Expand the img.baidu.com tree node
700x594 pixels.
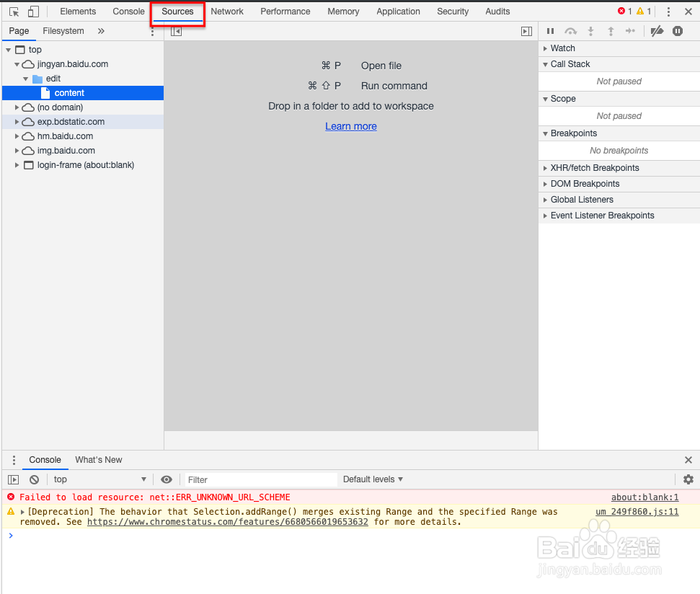coord(17,151)
